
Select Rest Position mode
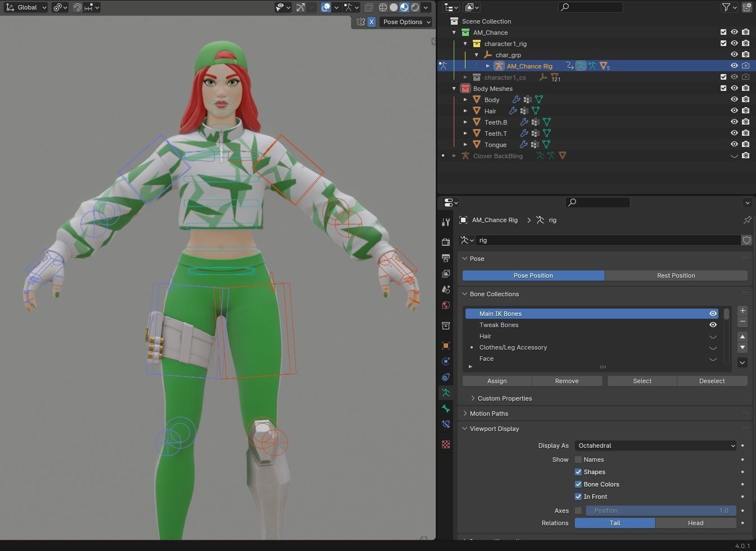point(676,275)
